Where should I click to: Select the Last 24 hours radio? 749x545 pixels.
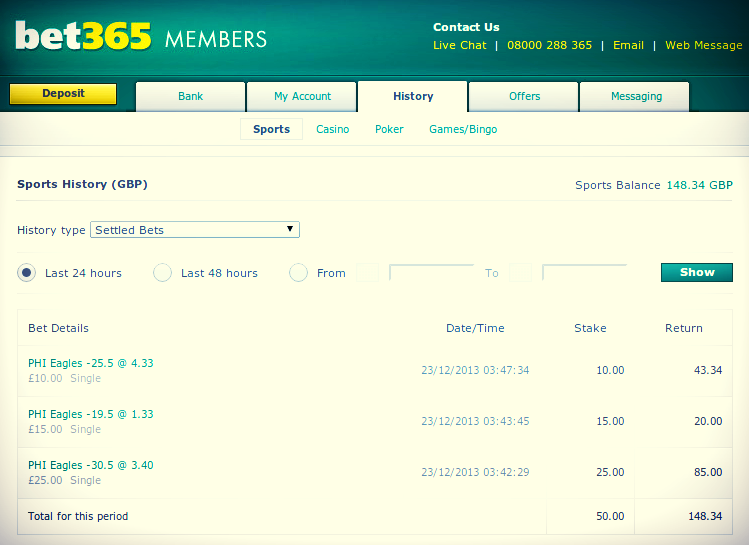[26, 273]
